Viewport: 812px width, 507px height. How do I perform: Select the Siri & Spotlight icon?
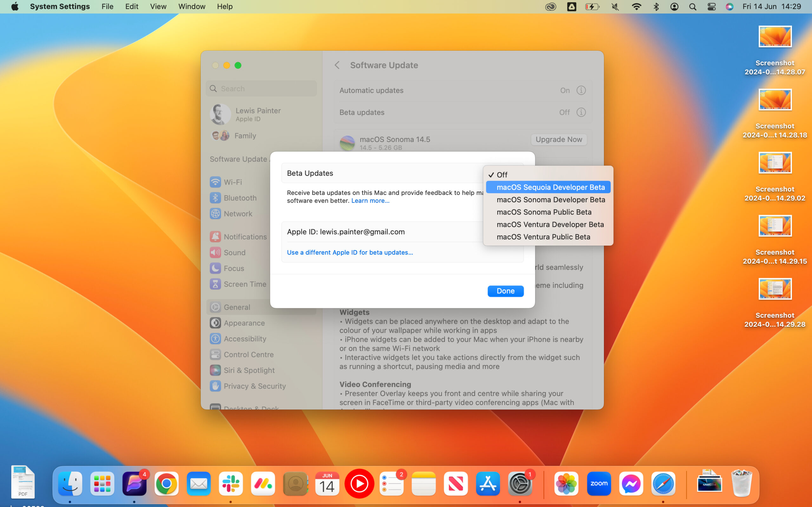[216, 370]
